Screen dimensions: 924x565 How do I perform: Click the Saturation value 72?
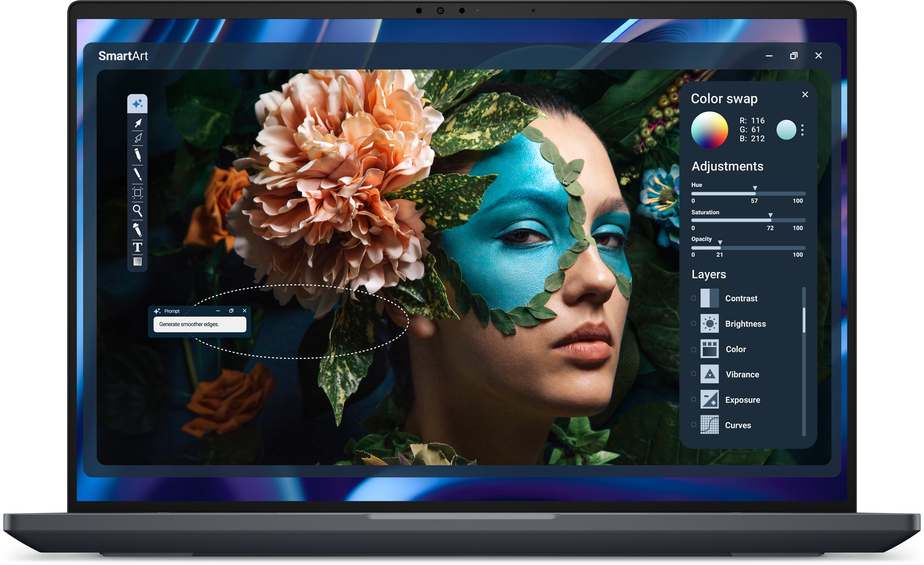[x=770, y=228]
